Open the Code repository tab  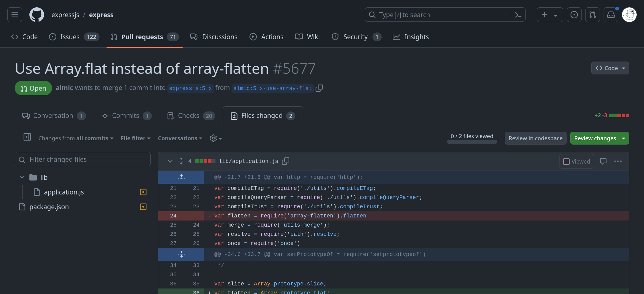click(x=24, y=37)
